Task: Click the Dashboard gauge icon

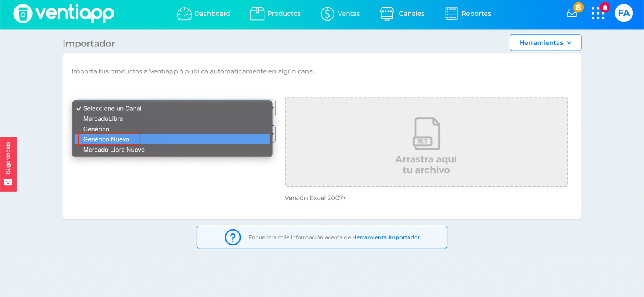Action: [184, 14]
